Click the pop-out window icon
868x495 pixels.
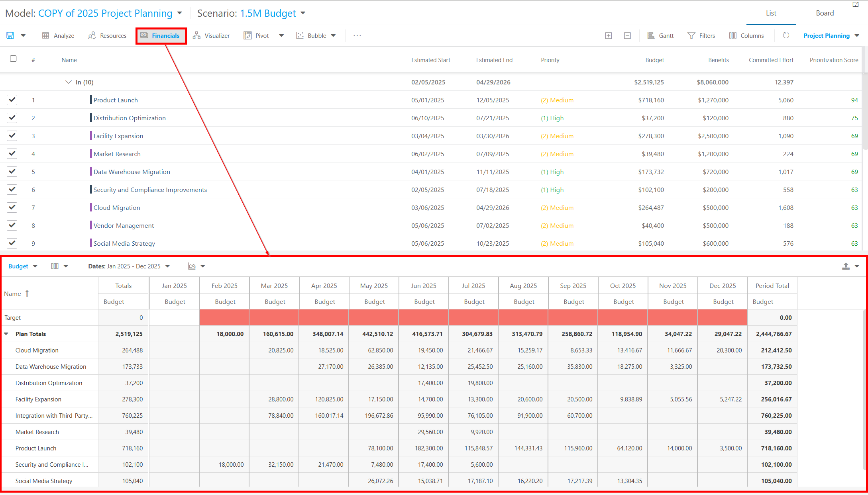pyautogui.click(x=856, y=4)
